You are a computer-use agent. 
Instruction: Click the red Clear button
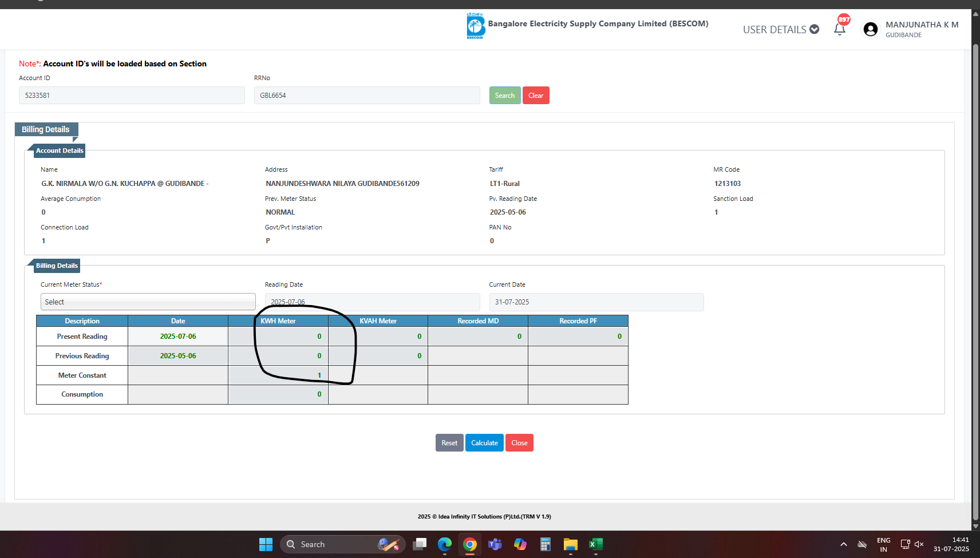coord(536,96)
